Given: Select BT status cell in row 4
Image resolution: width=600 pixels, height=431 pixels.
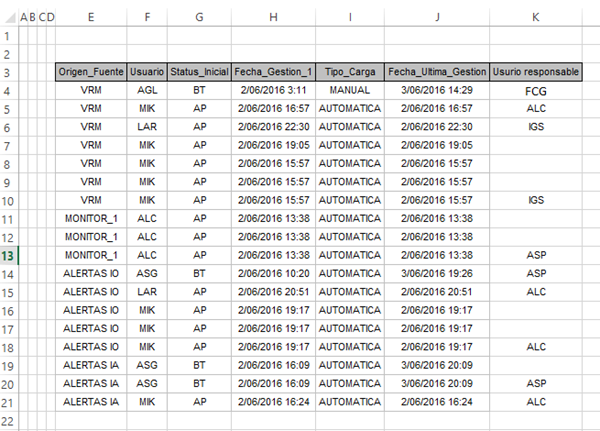Looking at the screenshot, I should [x=199, y=90].
